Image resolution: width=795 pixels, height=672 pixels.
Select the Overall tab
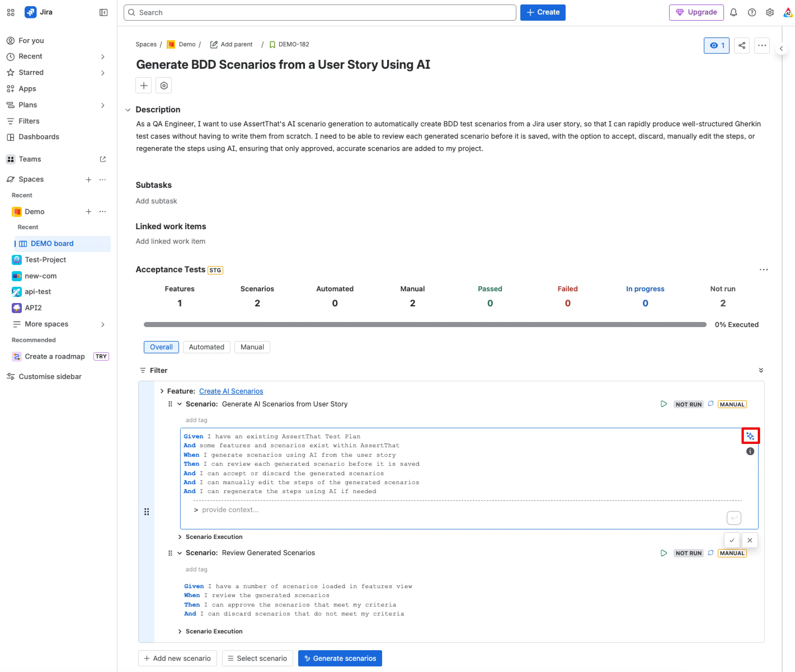click(x=161, y=347)
